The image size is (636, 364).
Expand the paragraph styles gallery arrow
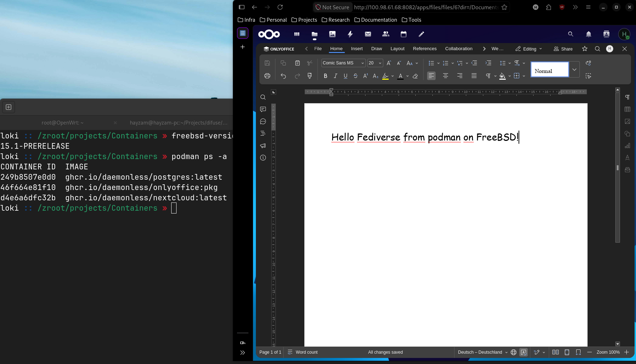574,70
